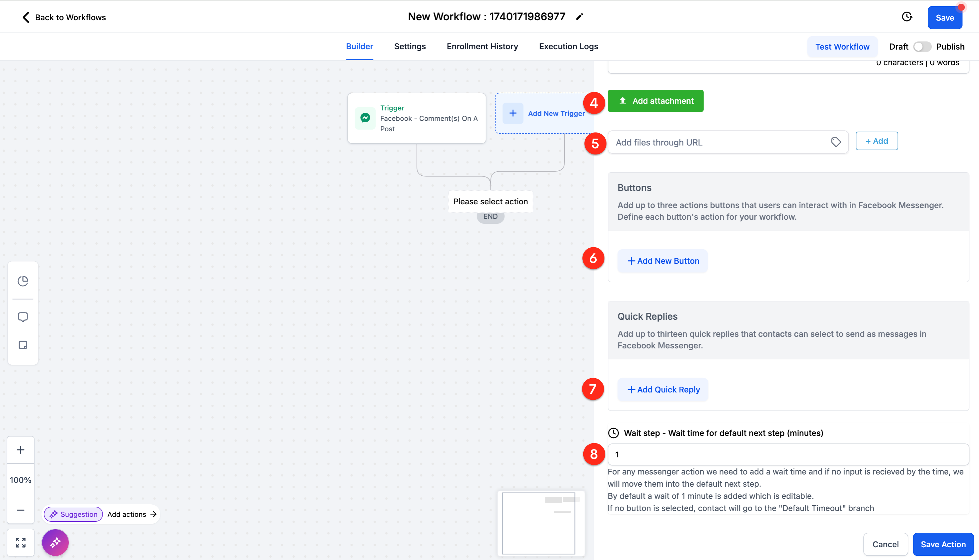Switch to the Settings tab
Viewport: 979px width, 560px height.
tap(410, 47)
